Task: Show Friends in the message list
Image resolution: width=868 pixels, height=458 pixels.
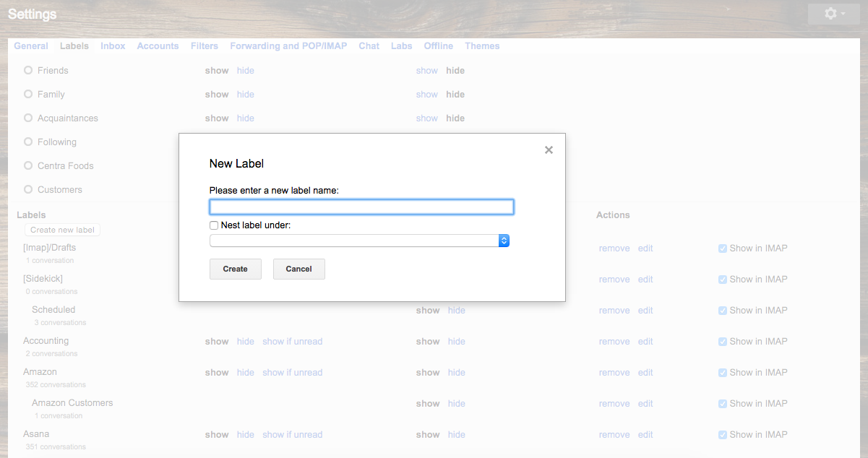Action: [427, 70]
